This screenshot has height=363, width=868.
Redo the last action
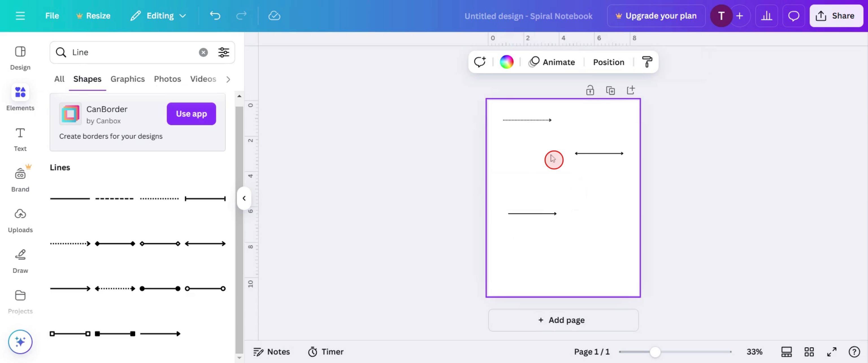click(x=241, y=16)
